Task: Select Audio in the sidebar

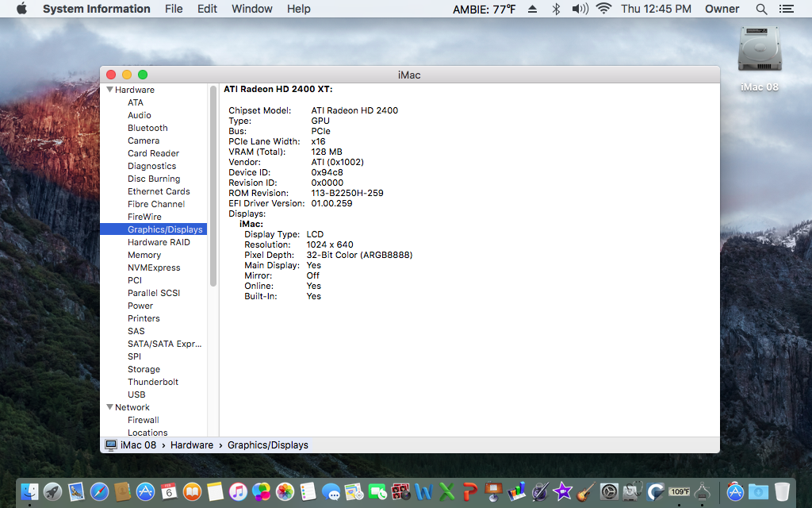Action: pos(140,115)
